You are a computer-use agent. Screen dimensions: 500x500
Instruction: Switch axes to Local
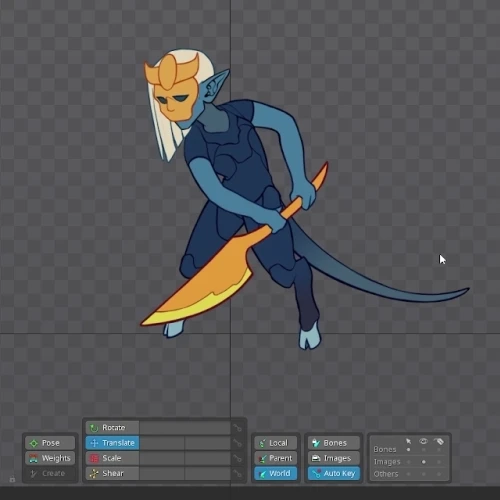click(x=276, y=443)
